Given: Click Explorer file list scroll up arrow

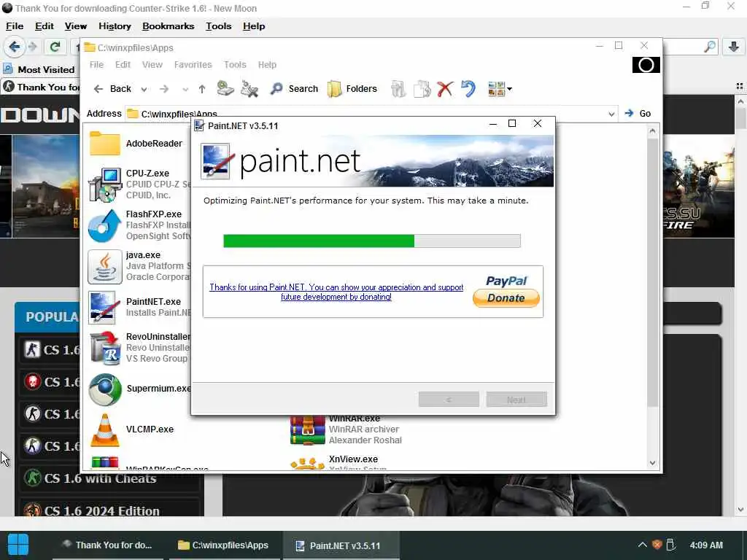Looking at the screenshot, I should 652,131.
